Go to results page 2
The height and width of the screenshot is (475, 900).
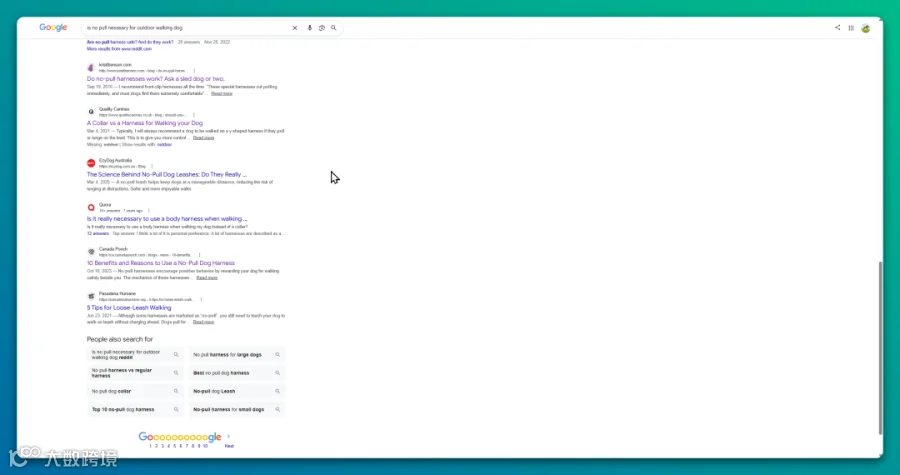click(x=156, y=446)
